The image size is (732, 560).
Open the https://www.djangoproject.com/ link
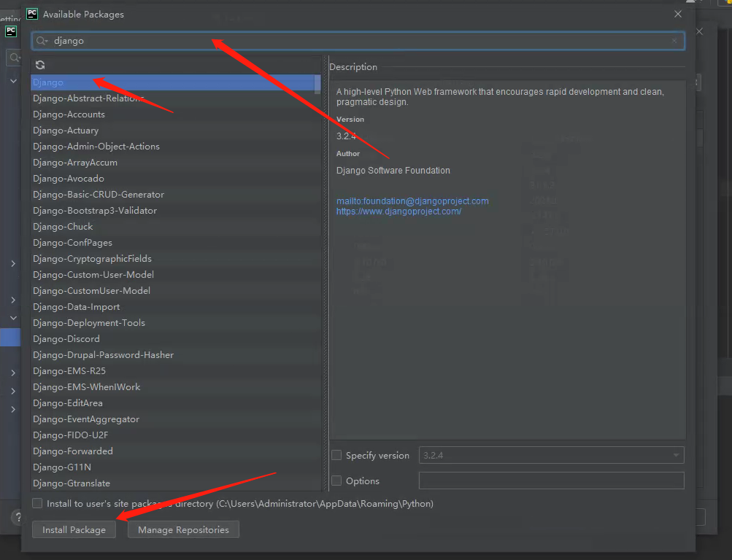tap(398, 211)
